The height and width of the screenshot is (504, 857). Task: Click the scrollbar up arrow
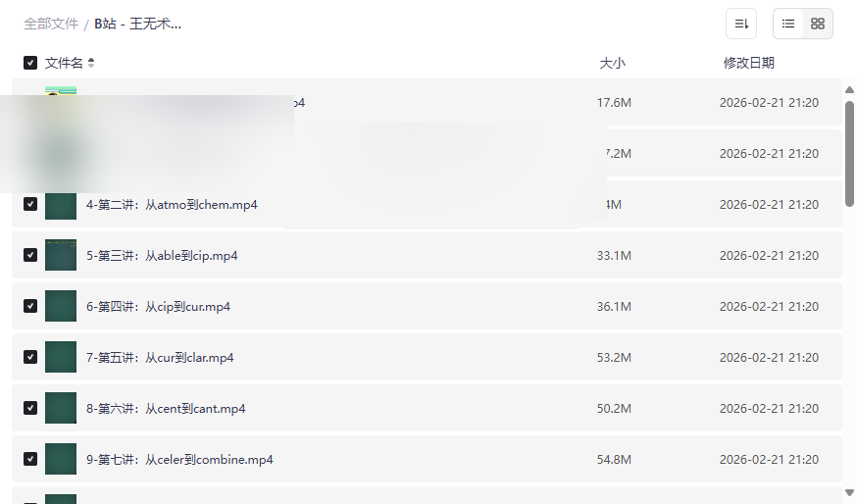[849, 91]
